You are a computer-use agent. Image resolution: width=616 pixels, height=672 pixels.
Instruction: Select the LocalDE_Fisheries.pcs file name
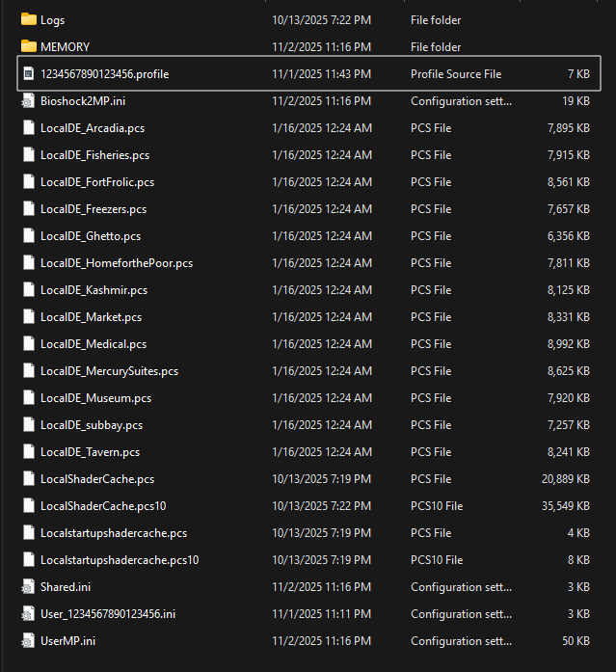[94, 154]
